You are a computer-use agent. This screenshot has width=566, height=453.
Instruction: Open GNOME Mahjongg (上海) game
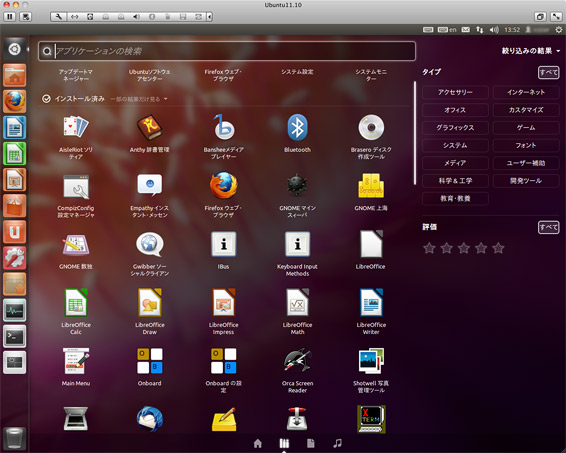pyautogui.click(x=371, y=186)
